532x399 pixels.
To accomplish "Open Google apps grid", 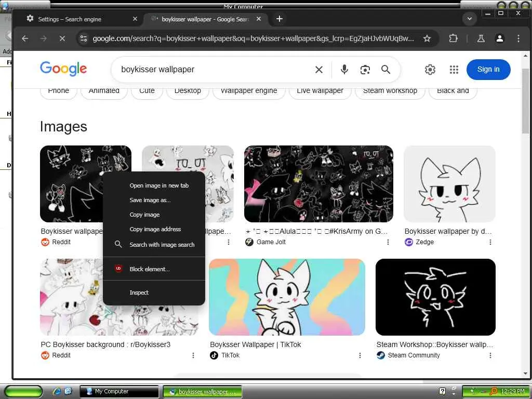I will (454, 70).
